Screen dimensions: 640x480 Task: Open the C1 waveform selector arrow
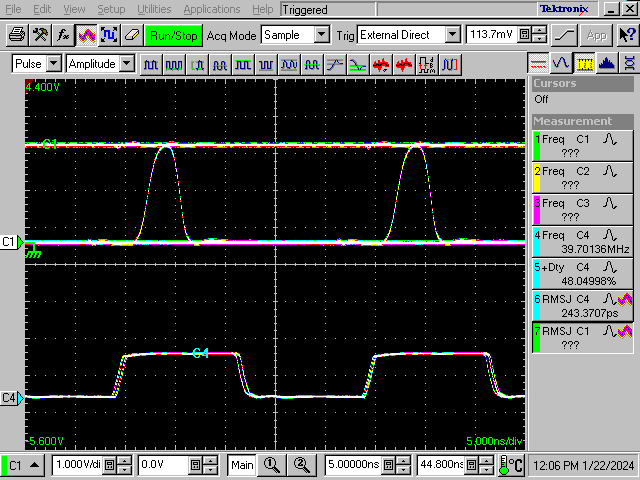(x=35, y=465)
